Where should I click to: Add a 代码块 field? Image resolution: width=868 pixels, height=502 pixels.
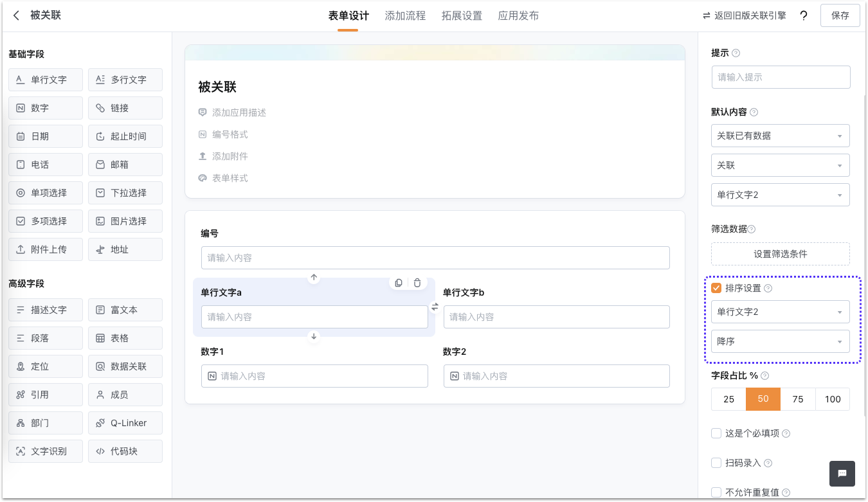[125, 451]
